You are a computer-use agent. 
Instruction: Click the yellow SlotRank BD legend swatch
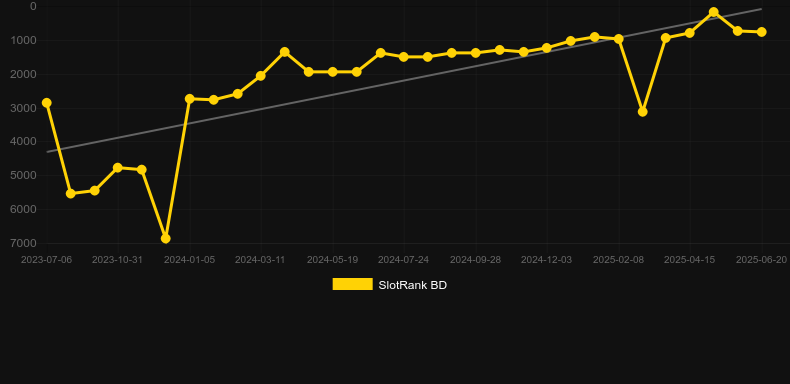click(x=352, y=284)
